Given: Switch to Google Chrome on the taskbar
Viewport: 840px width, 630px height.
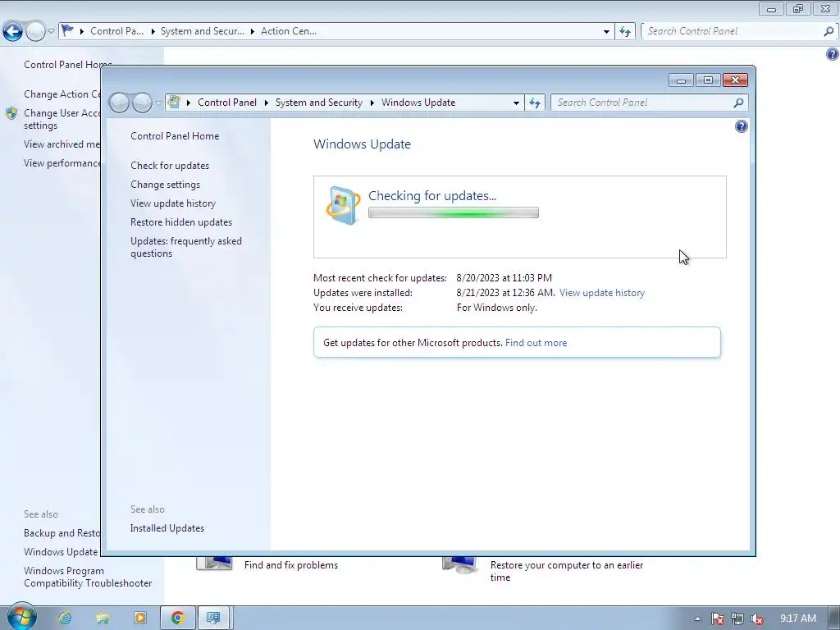Looking at the screenshot, I should pyautogui.click(x=177, y=619).
